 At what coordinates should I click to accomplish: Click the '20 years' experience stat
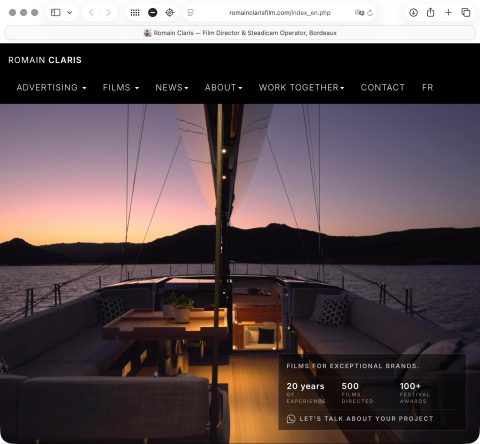click(x=306, y=393)
